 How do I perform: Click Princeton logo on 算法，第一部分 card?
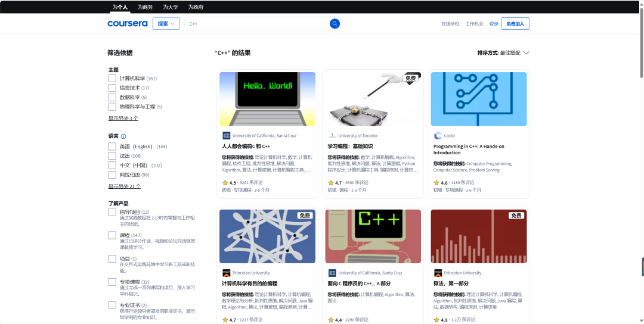(438, 273)
